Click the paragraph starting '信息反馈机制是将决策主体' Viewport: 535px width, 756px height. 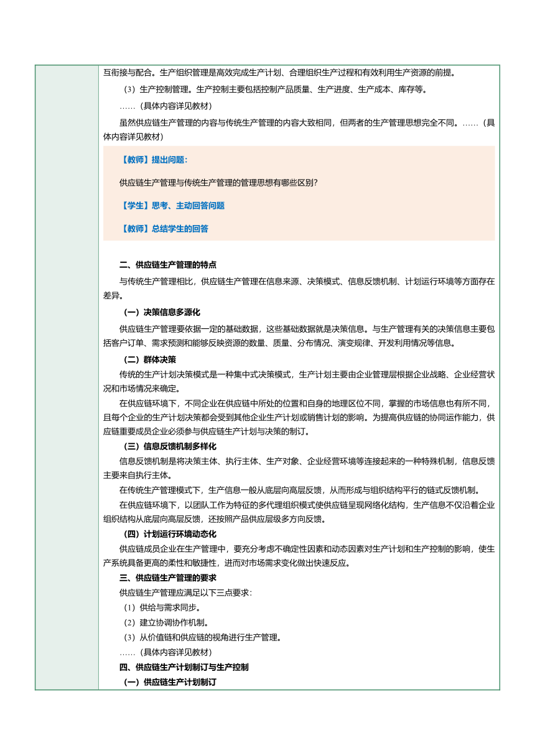(x=299, y=468)
